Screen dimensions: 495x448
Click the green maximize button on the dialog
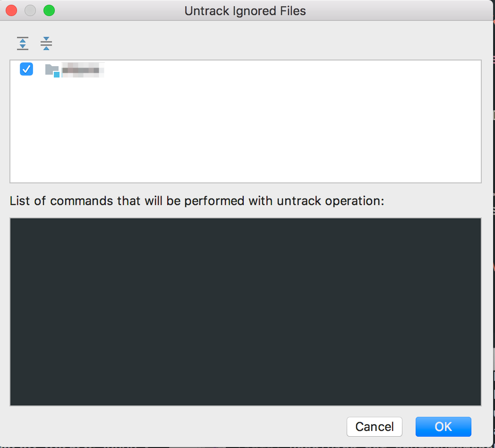pyautogui.click(x=49, y=10)
